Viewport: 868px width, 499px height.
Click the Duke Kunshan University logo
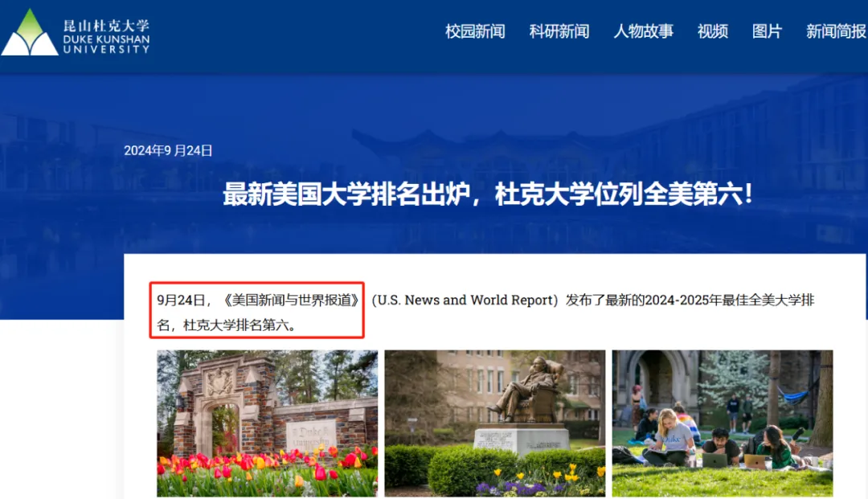76,32
